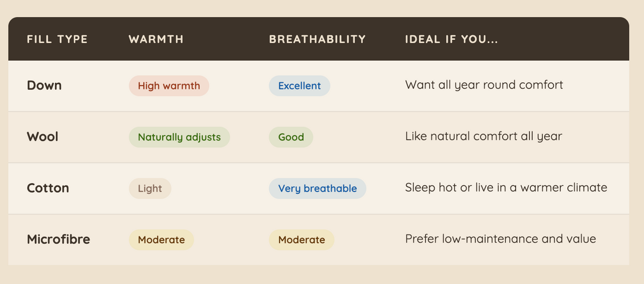The height and width of the screenshot is (284, 644).
Task: Click 'Prefer low-maintenance and value' text
Action: pos(501,239)
